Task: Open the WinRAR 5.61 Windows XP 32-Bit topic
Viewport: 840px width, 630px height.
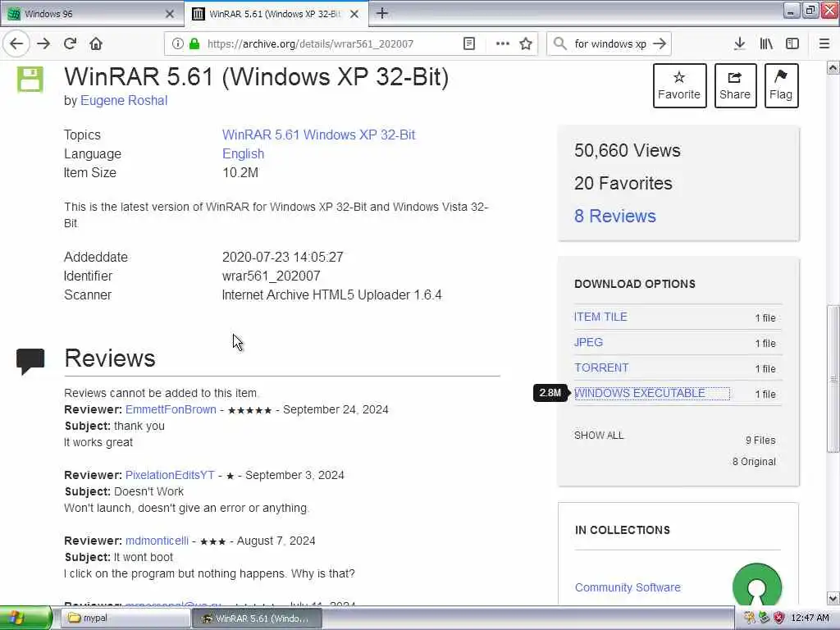Action: (319, 135)
